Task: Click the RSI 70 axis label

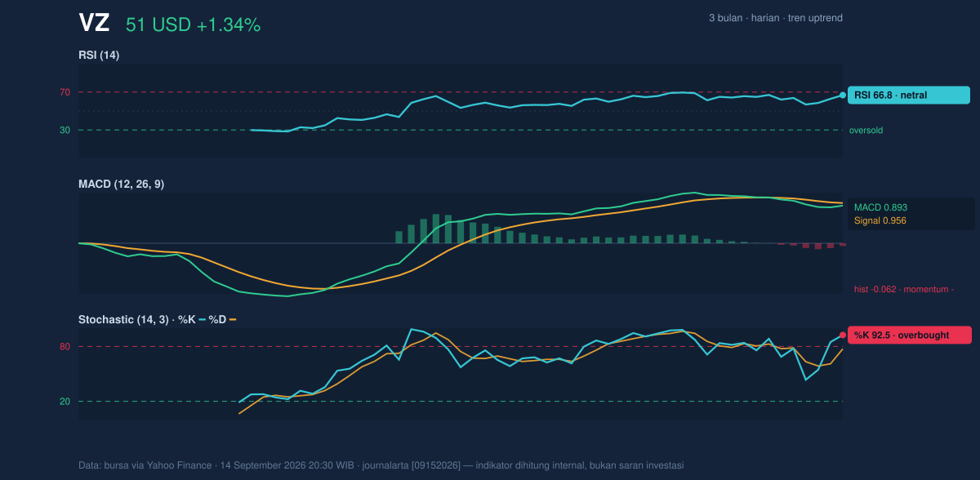Action: coord(65,92)
